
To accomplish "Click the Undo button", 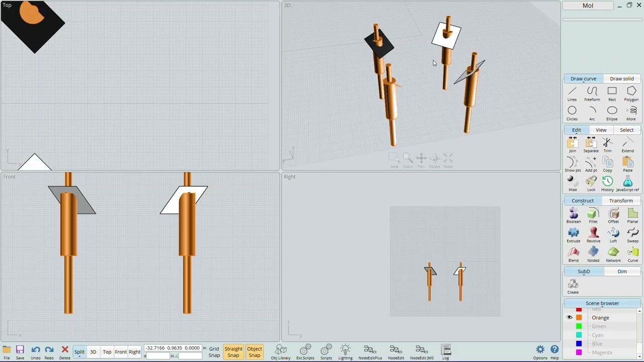I will click(x=36, y=352).
